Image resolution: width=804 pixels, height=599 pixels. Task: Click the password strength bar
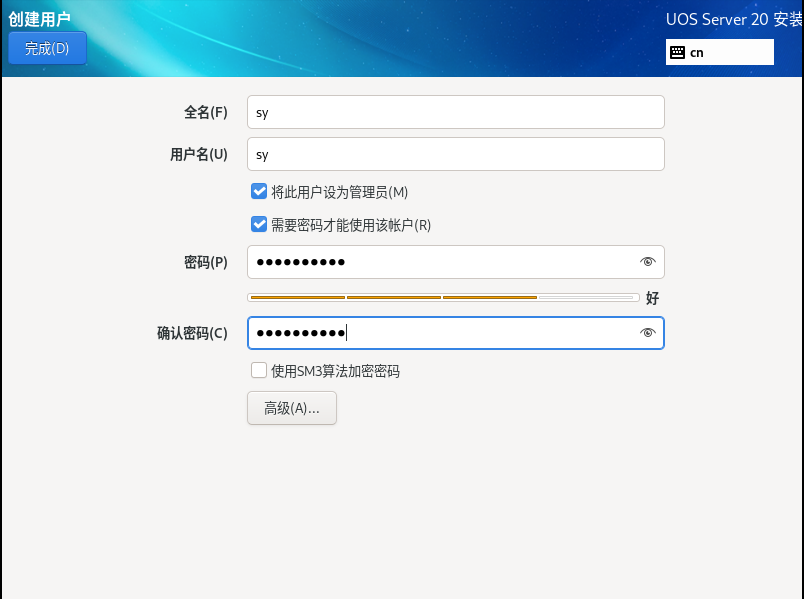(x=443, y=297)
